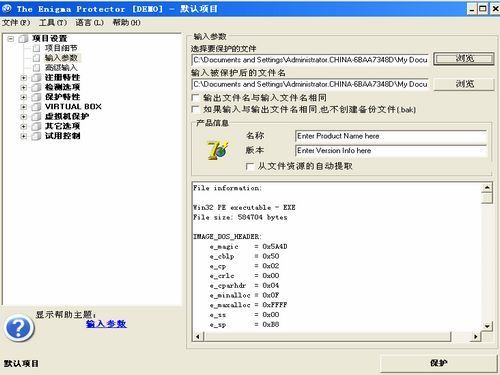Screen dimensions: 500x375
Task: Click the folder icon beside 试用控制
Action: pos(36,136)
